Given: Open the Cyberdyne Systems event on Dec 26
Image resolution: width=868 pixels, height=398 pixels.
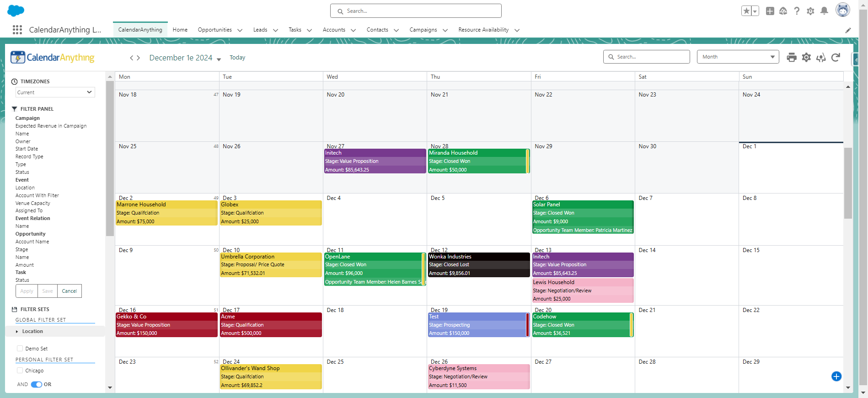Looking at the screenshot, I should pos(479,376).
